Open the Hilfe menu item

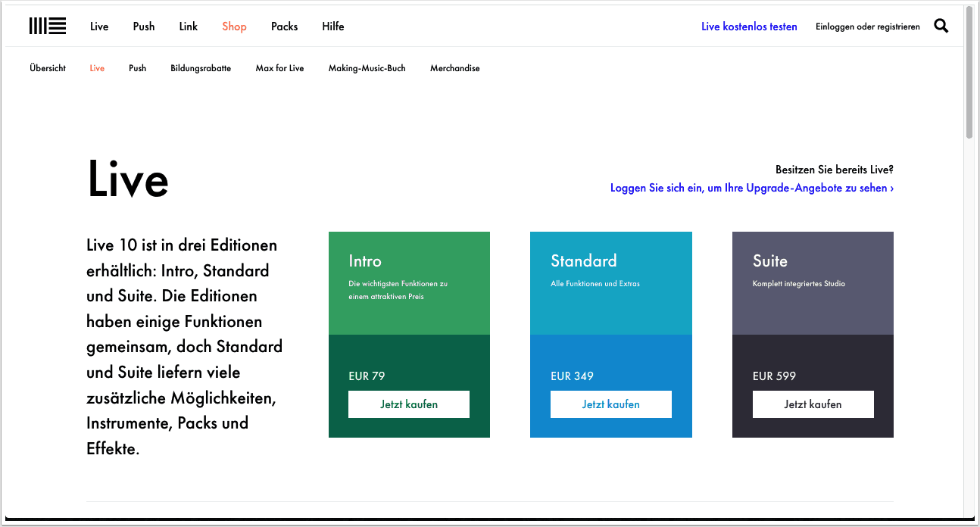click(x=333, y=27)
